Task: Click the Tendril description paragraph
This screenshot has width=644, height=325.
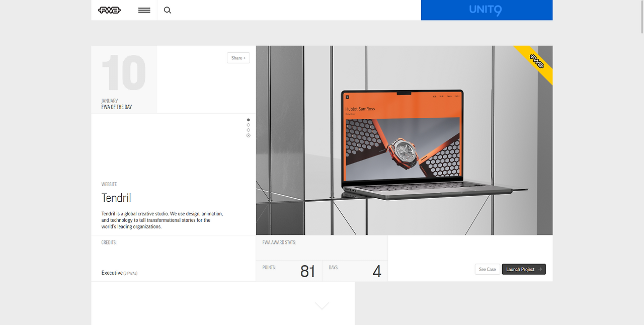Action: point(162,220)
